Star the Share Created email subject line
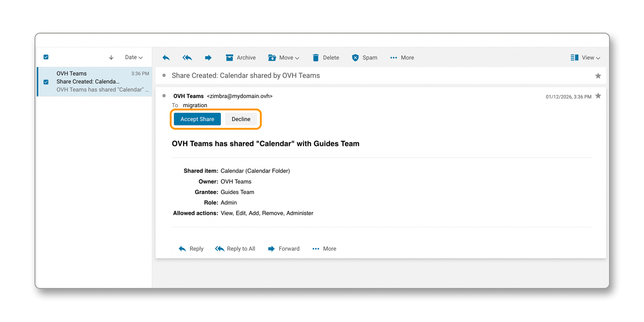 (x=598, y=75)
